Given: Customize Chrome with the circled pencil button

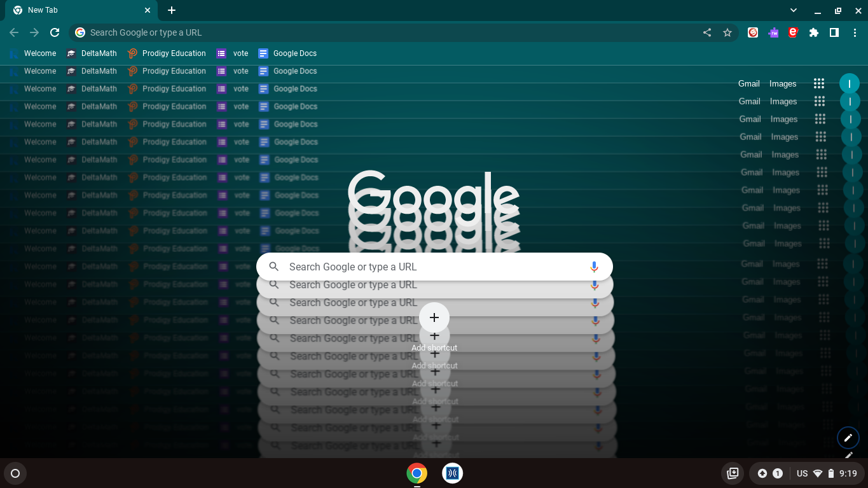Looking at the screenshot, I should (848, 438).
